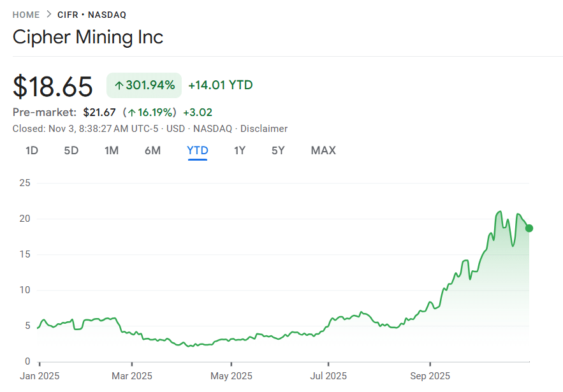Click the current price $18.65

pos(53,86)
